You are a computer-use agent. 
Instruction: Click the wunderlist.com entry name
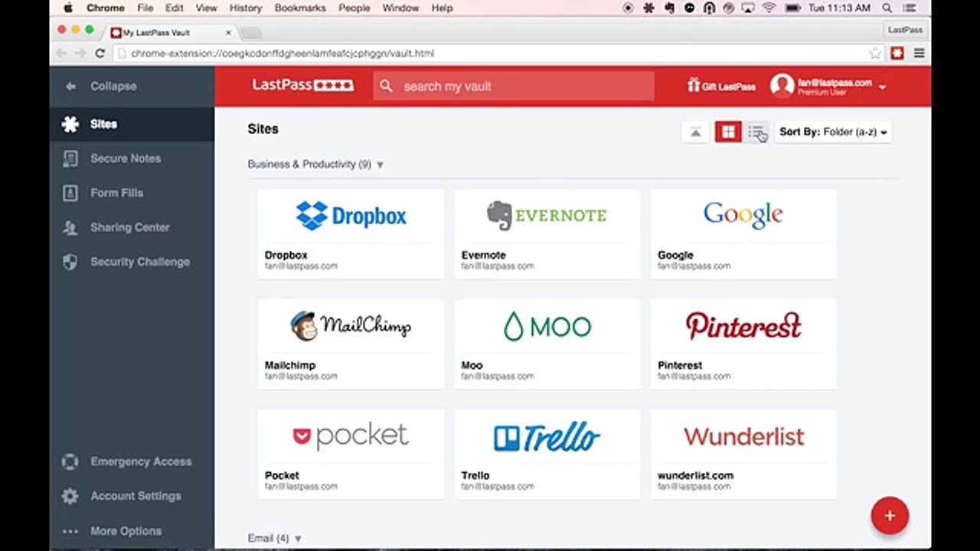coord(695,475)
